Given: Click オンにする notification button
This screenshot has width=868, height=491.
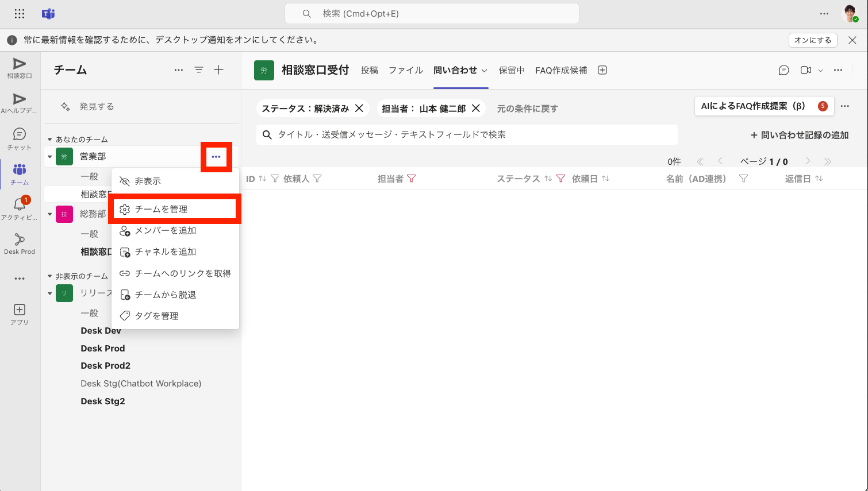Looking at the screenshot, I should 813,40.
